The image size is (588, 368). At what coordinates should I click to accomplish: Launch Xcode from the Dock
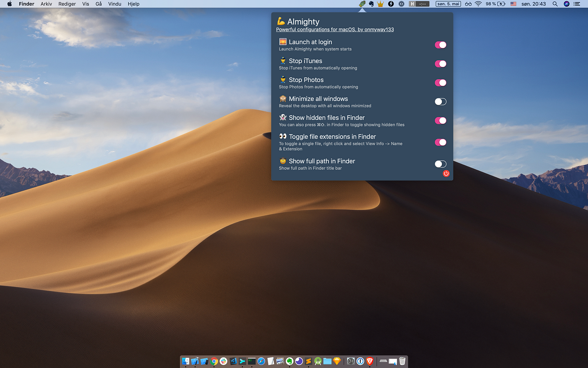pyautogui.click(x=195, y=361)
